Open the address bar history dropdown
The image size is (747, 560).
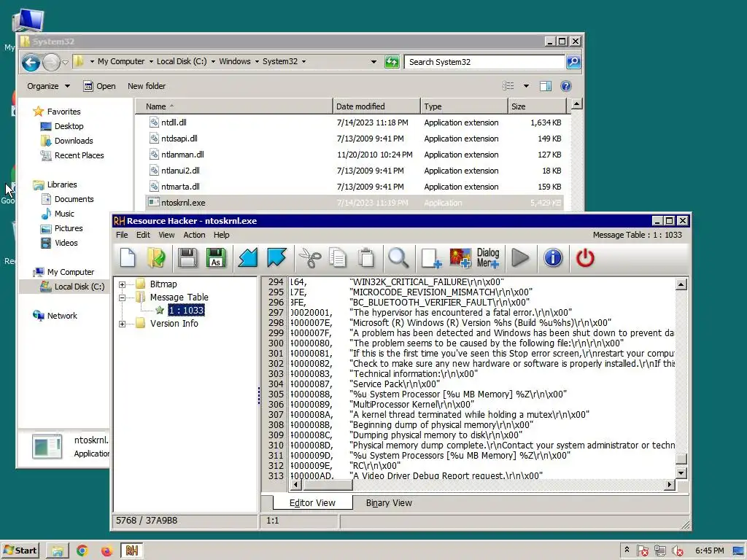[x=373, y=62]
